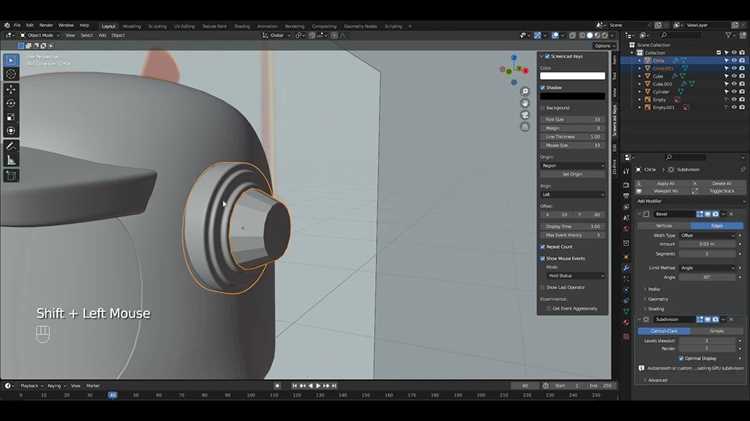Screen dimensions: 750x421
Task: Switch perspective/orthographic view icon
Action: point(525,127)
